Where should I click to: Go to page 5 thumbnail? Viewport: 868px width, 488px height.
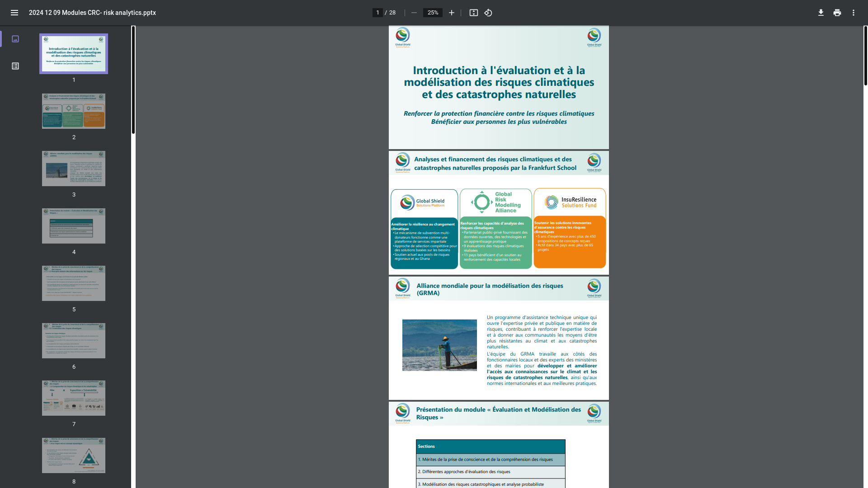(x=74, y=283)
